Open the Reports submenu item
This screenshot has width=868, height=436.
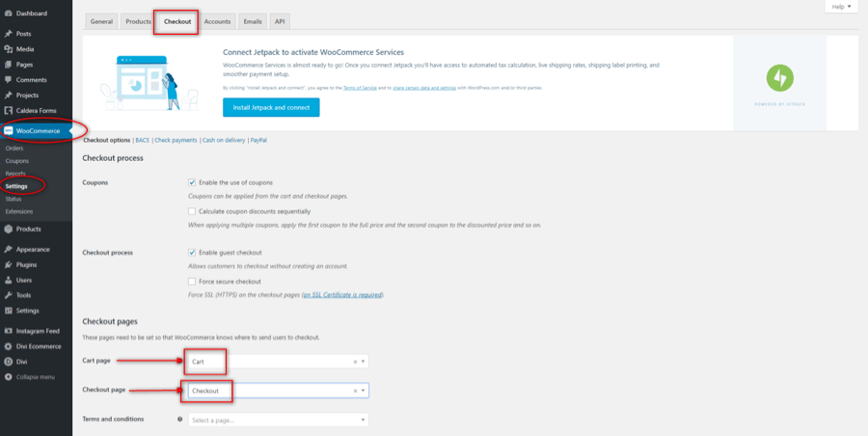[x=15, y=174]
